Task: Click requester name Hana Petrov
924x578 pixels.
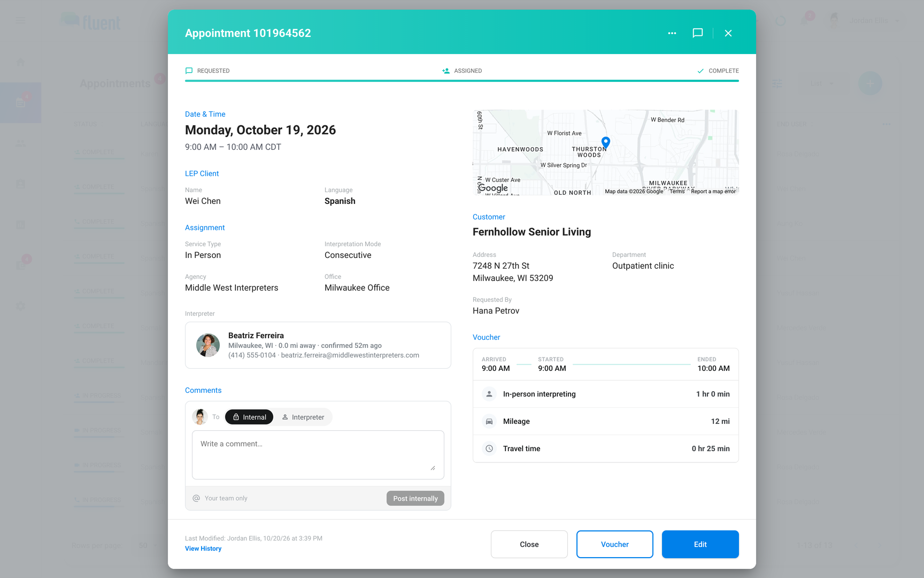Action: tap(496, 310)
